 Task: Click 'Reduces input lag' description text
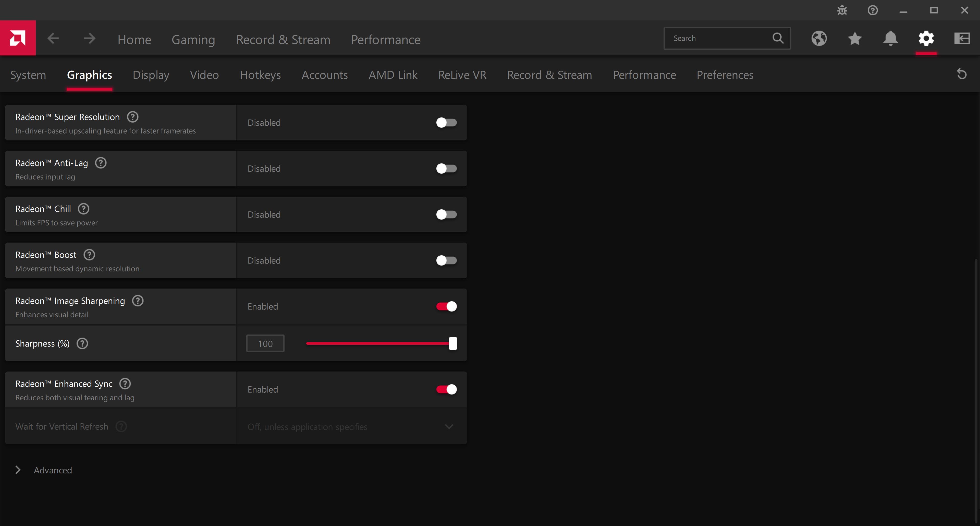[45, 177]
